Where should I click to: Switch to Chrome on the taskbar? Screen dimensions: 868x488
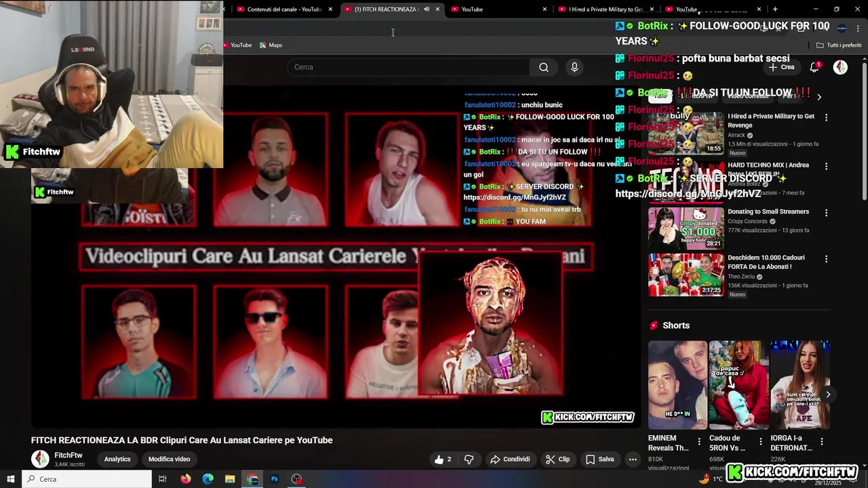[x=253, y=479]
